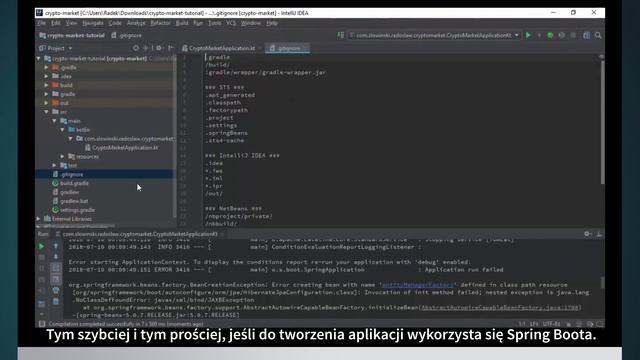Screen dimensions: 640x360
Task: Click Stop icon in Run panel
Action: tap(41, 258)
